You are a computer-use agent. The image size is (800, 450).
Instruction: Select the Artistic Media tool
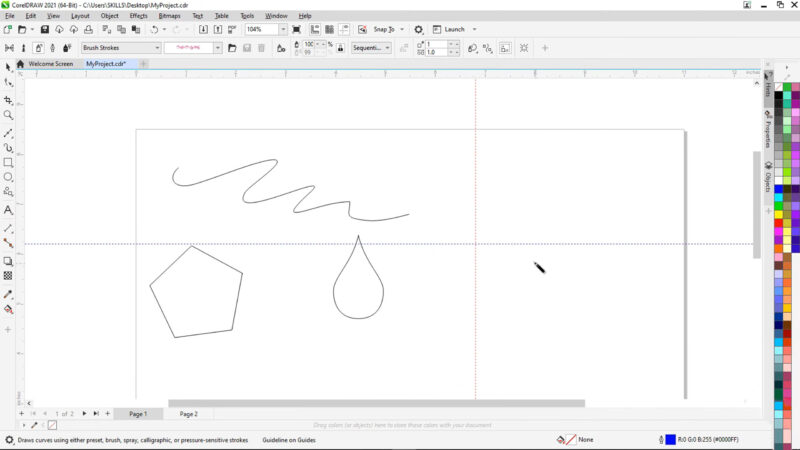8,148
